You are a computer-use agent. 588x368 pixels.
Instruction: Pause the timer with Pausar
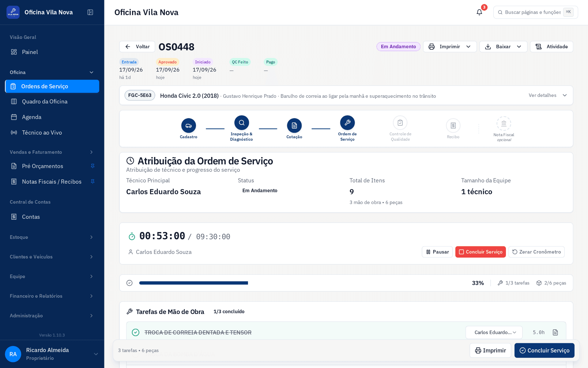coord(437,252)
